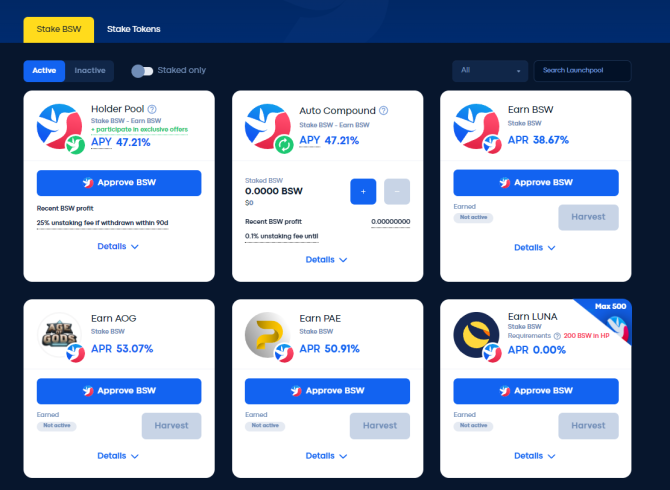Image resolution: width=670 pixels, height=490 pixels.
Task: Click the Auto Compound bird logo
Action: (x=267, y=126)
